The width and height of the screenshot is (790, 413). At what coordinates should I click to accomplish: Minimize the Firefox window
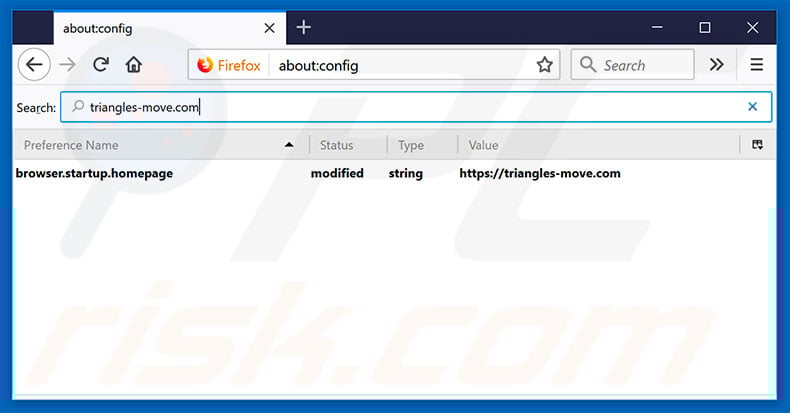pos(657,27)
